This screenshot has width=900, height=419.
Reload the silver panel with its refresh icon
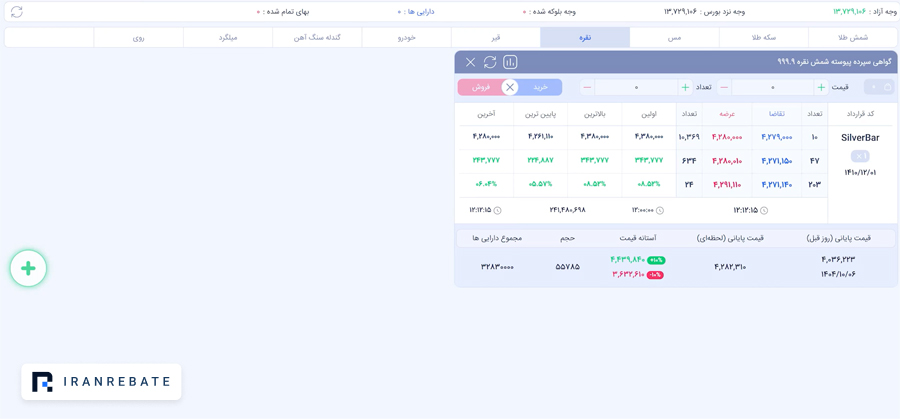click(490, 62)
